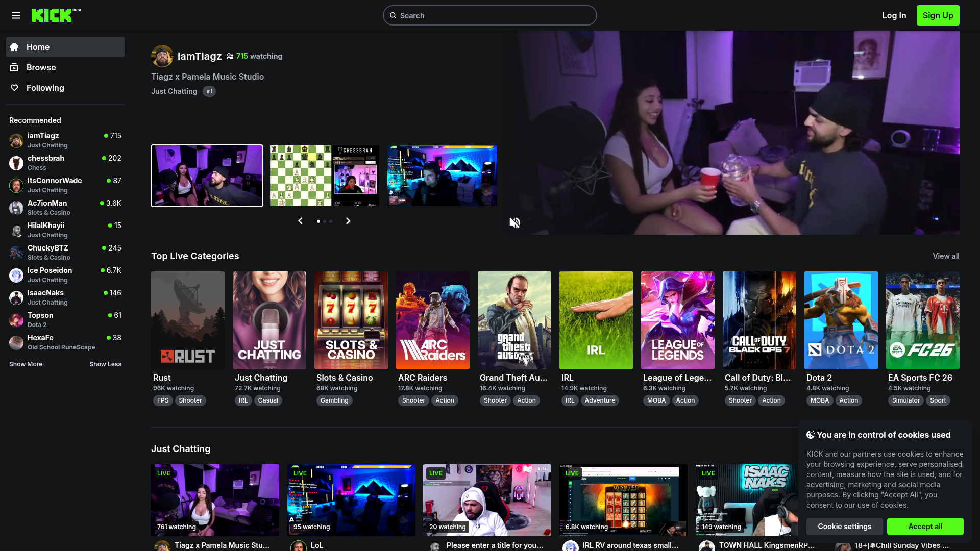Open View all next to Top Live Categories
The image size is (980, 551).
coord(945,256)
